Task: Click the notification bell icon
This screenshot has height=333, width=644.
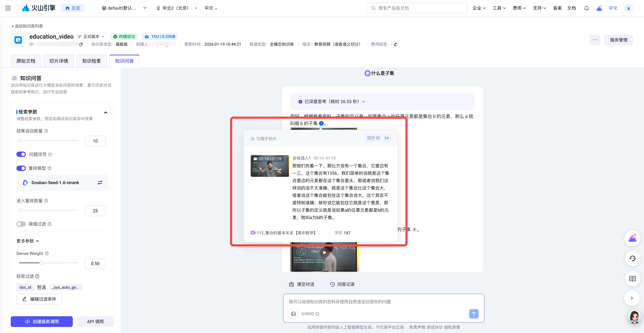Action: point(586,8)
